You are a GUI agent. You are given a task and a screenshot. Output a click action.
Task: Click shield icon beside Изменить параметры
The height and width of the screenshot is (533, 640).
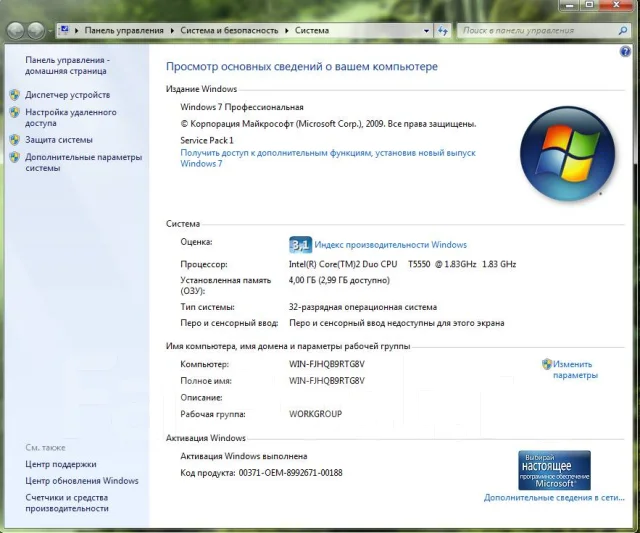point(547,364)
